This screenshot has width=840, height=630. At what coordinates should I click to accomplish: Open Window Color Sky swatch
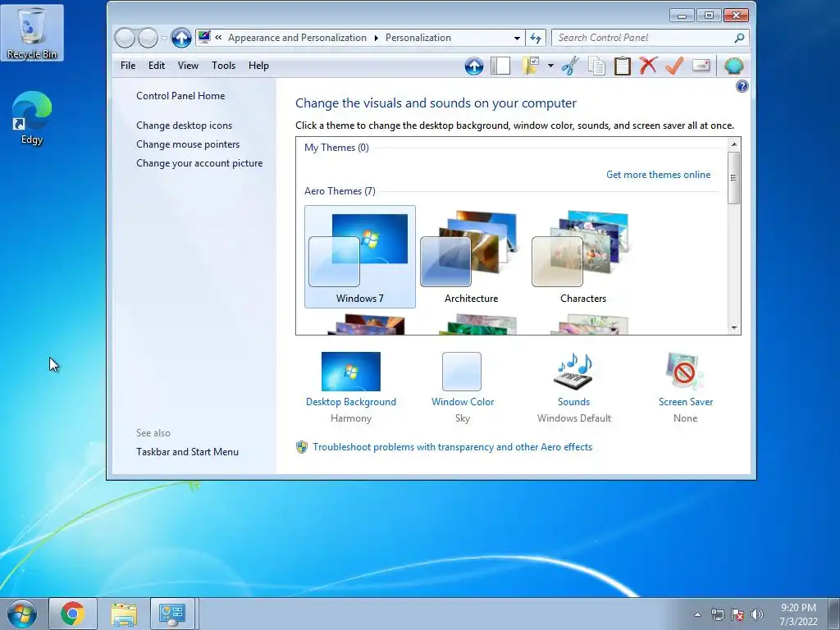pyautogui.click(x=462, y=372)
